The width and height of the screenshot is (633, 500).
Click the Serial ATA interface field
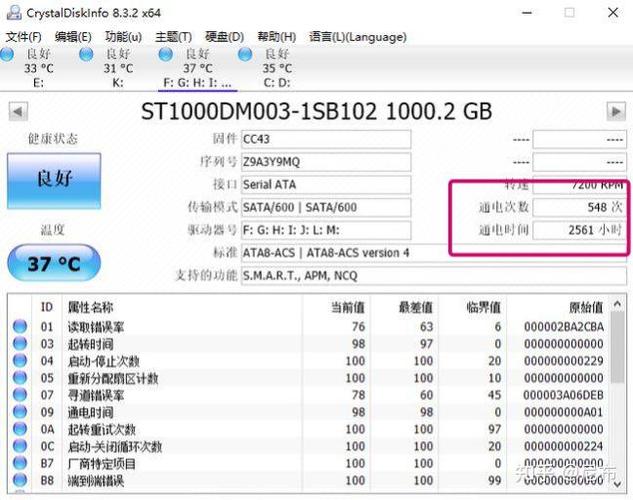coord(326,184)
